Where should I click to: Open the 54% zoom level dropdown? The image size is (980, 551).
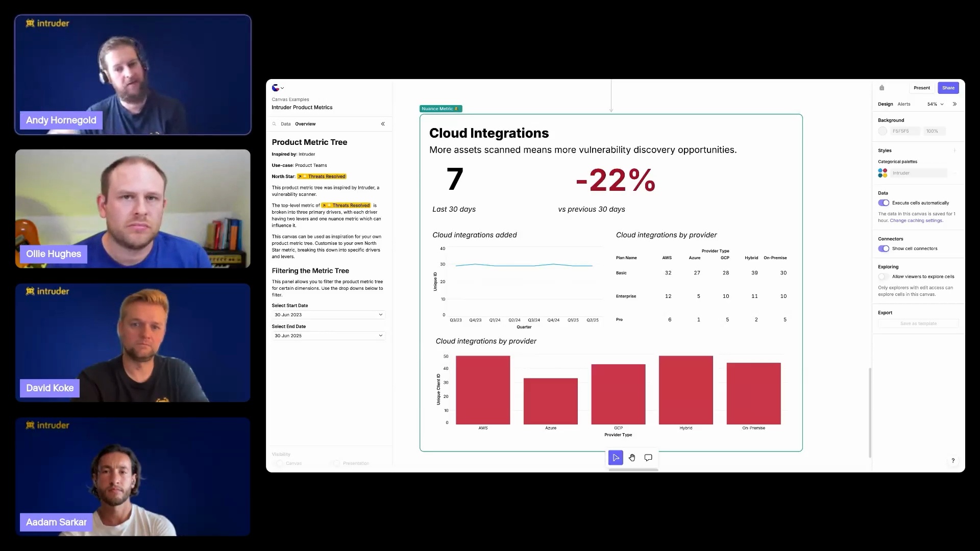pyautogui.click(x=935, y=104)
